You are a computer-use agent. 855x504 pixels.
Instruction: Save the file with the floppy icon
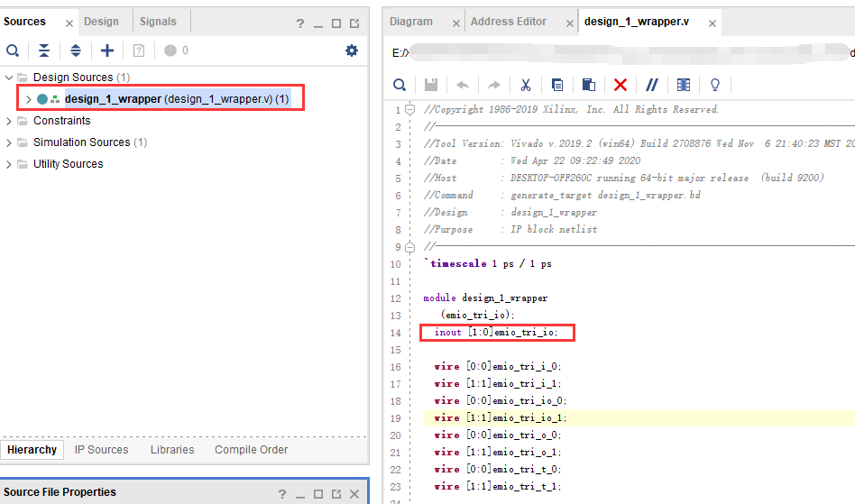click(x=431, y=85)
